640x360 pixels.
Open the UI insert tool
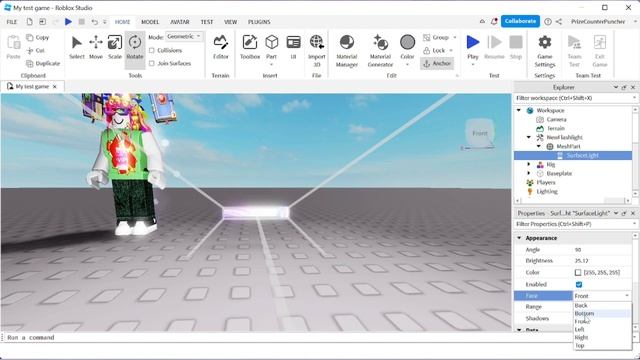click(293, 47)
